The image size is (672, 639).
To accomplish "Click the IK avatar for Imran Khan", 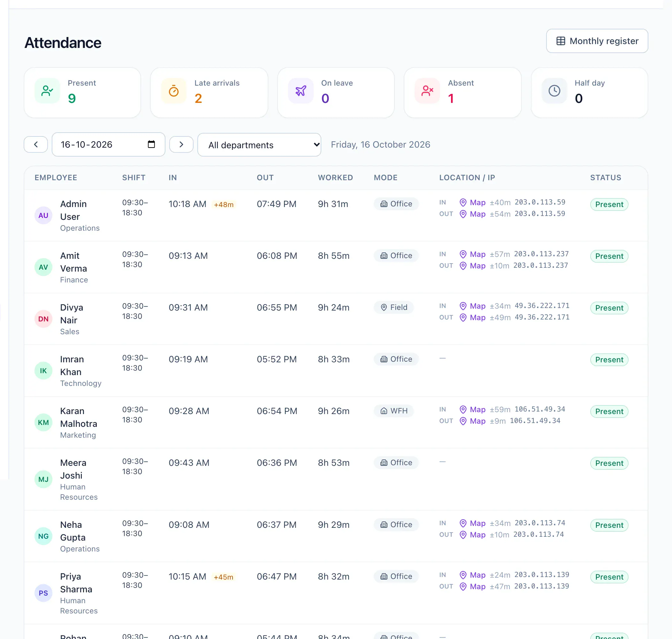I will click(x=43, y=371).
